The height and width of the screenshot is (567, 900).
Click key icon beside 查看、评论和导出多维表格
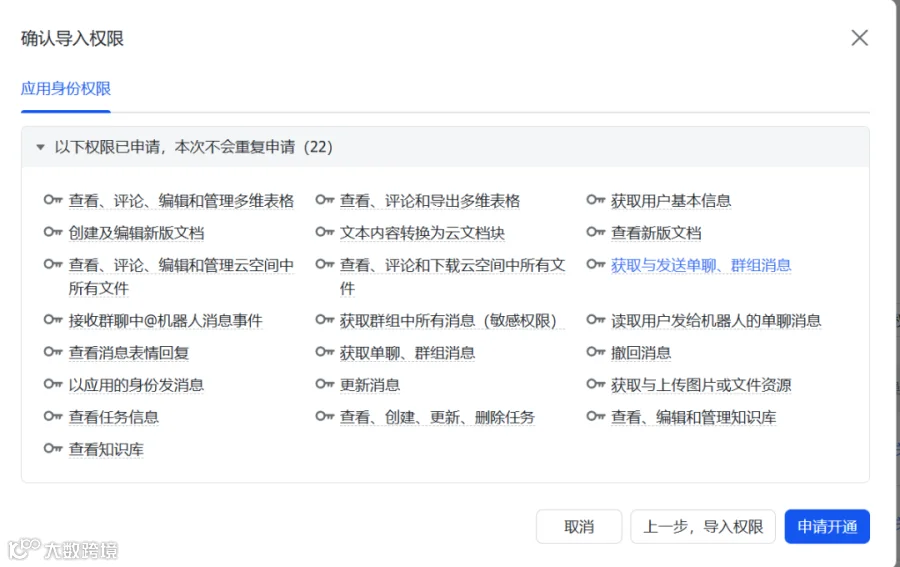324,200
